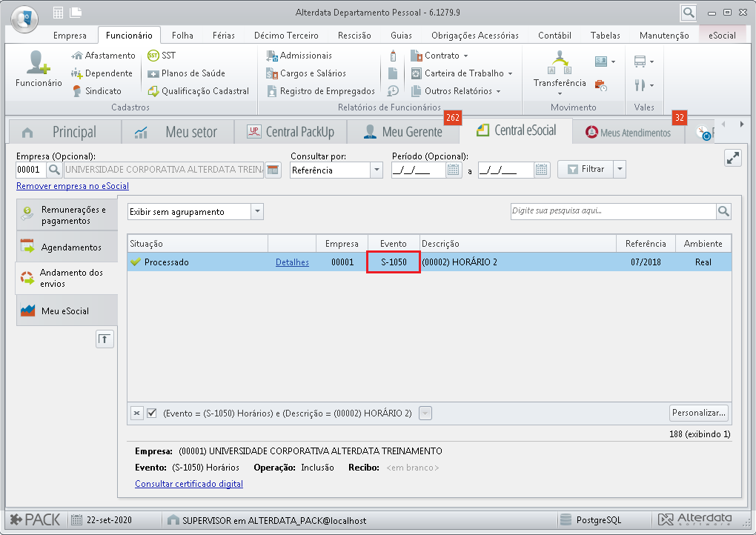Expand the bus Vales dropdown

coord(651,62)
